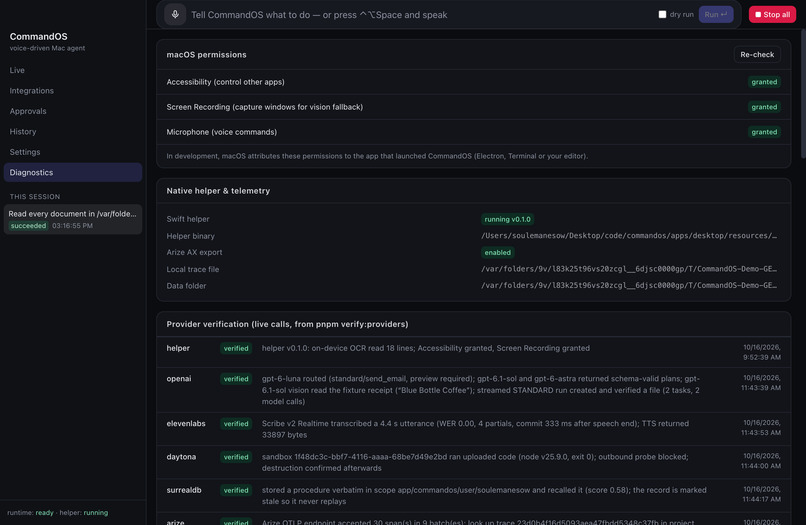Viewport: 806px width, 525px height.
Task: Click the 'runtime: ready' status text
Action: (30, 513)
